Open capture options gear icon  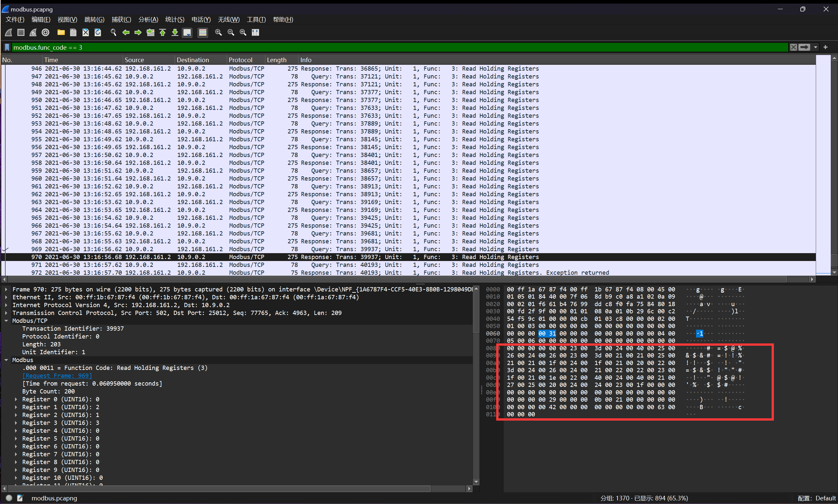45,32
